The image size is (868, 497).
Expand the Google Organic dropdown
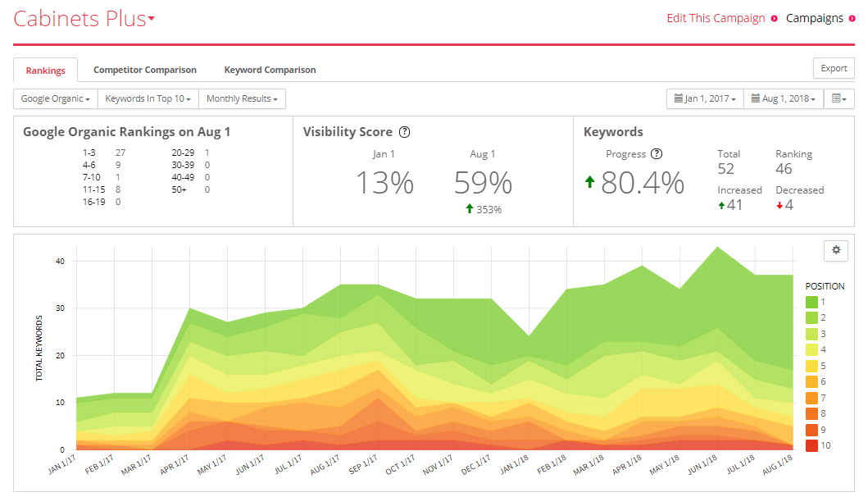(56, 98)
